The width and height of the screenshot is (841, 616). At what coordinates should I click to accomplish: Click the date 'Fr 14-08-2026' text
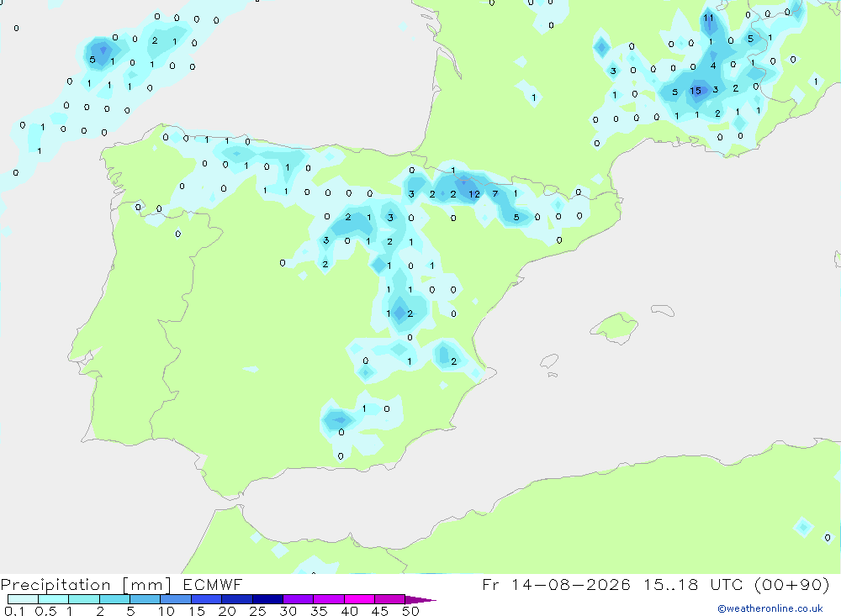tap(556, 584)
